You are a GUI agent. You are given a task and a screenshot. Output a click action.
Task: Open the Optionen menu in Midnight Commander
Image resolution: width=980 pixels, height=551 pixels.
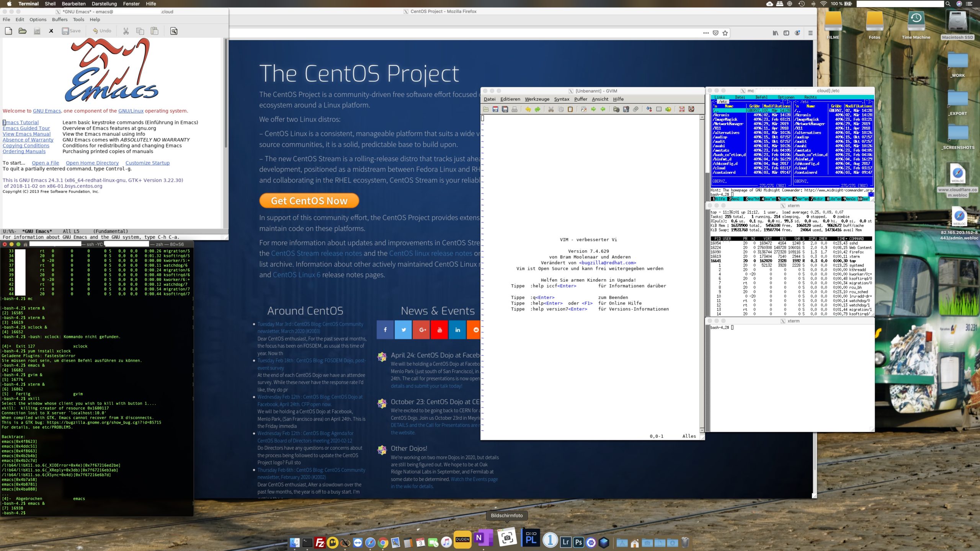pos(786,97)
